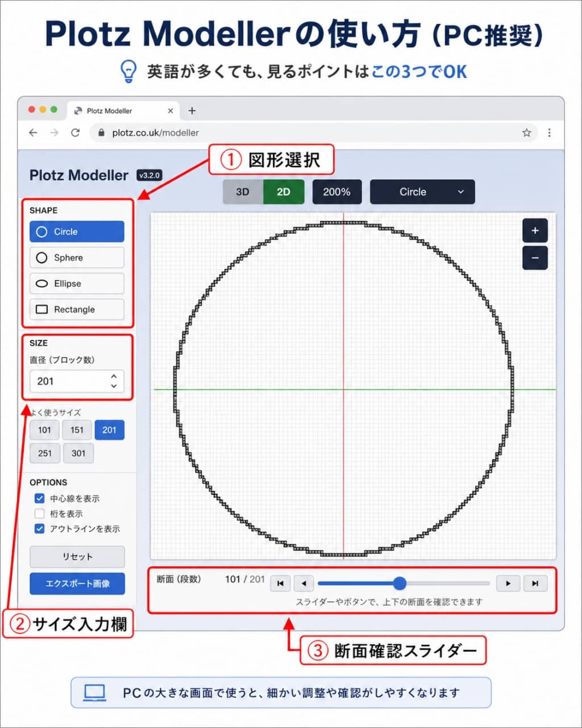
Task: Toggle the 中心線を表示 checkbox
Action: click(x=39, y=498)
